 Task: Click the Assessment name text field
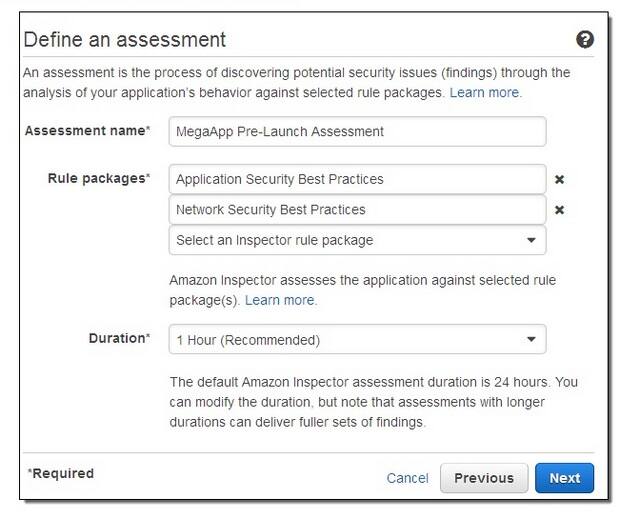358,131
